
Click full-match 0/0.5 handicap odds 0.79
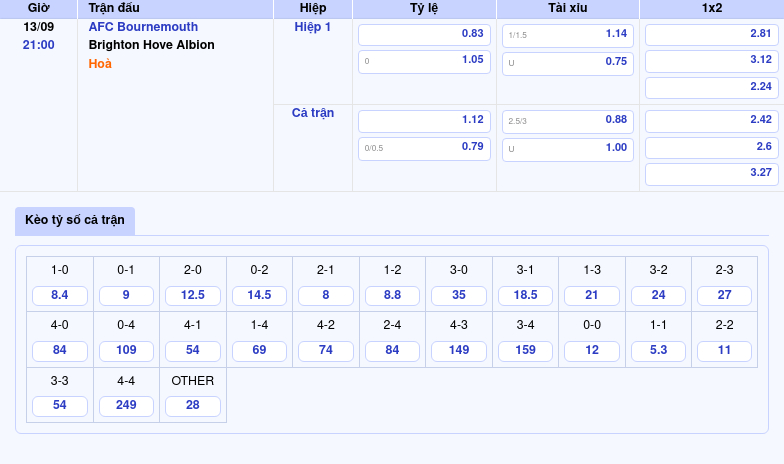[x=424, y=148]
